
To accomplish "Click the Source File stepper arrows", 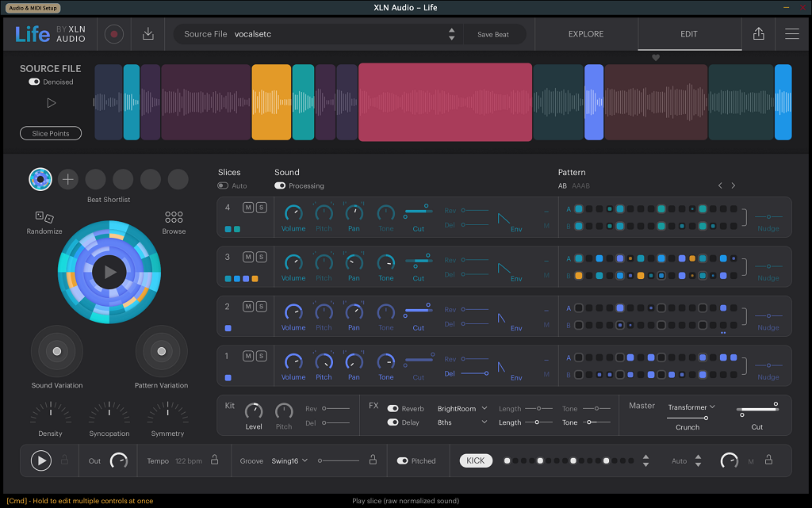I will pyautogui.click(x=451, y=34).
